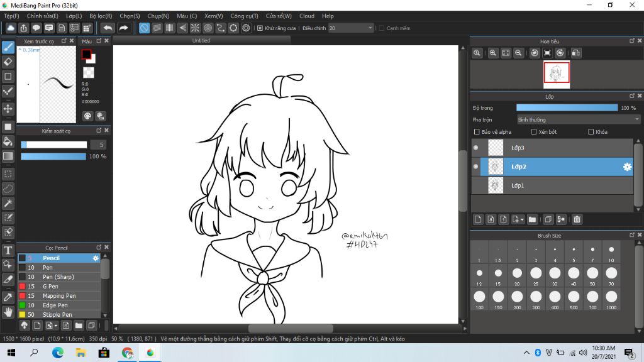Image resolution: width=644 pixels, height=362 pixels.
Task: Select the Pen (Sharp) brush
Action: [58, 277]
